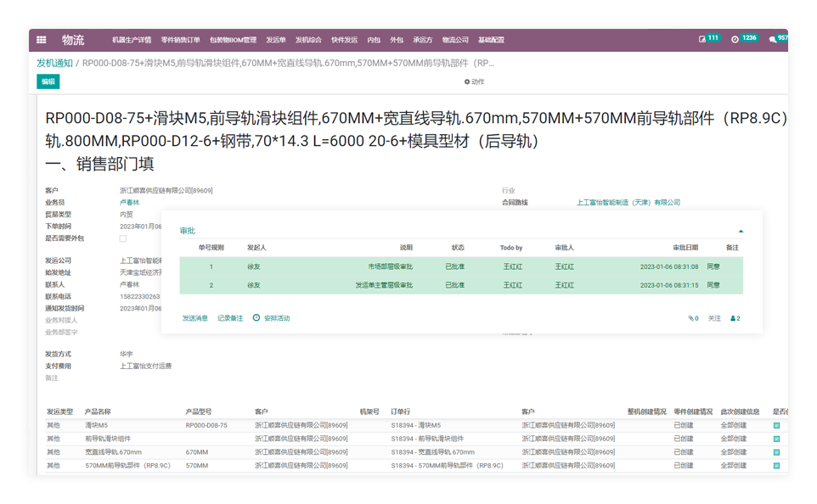Open the 发运单 menu item
This screenshot has height=504, width=817.
276,40
